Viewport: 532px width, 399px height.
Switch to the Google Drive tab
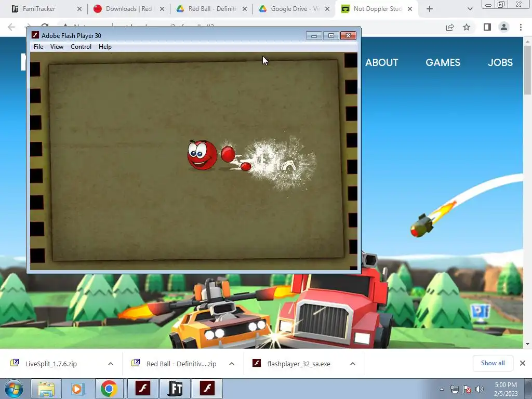click(295, 9)
